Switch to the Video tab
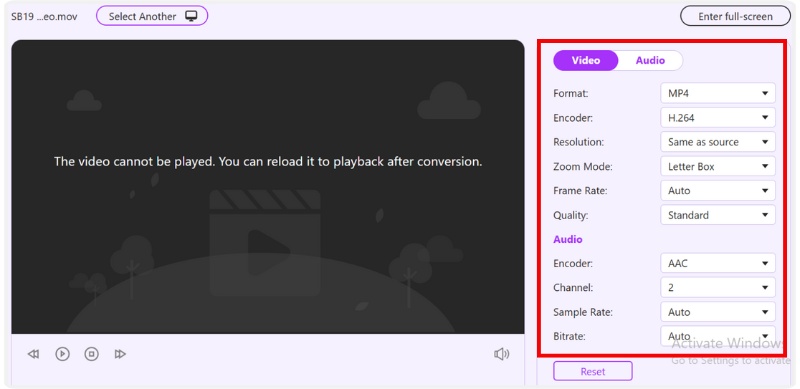This screenshot has width=800, height=389. point(586,60)
